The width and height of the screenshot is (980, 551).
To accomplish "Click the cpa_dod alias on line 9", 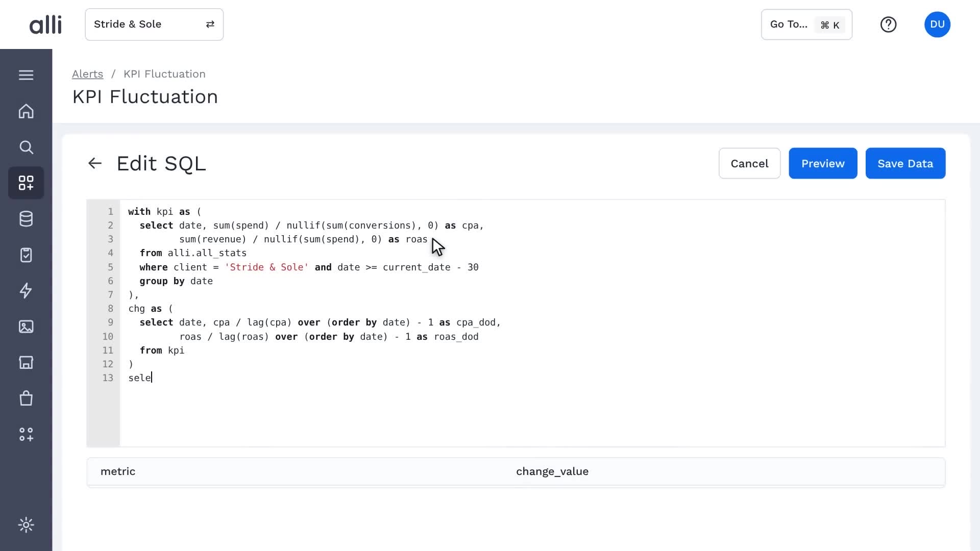I will [x=476, y=322].
